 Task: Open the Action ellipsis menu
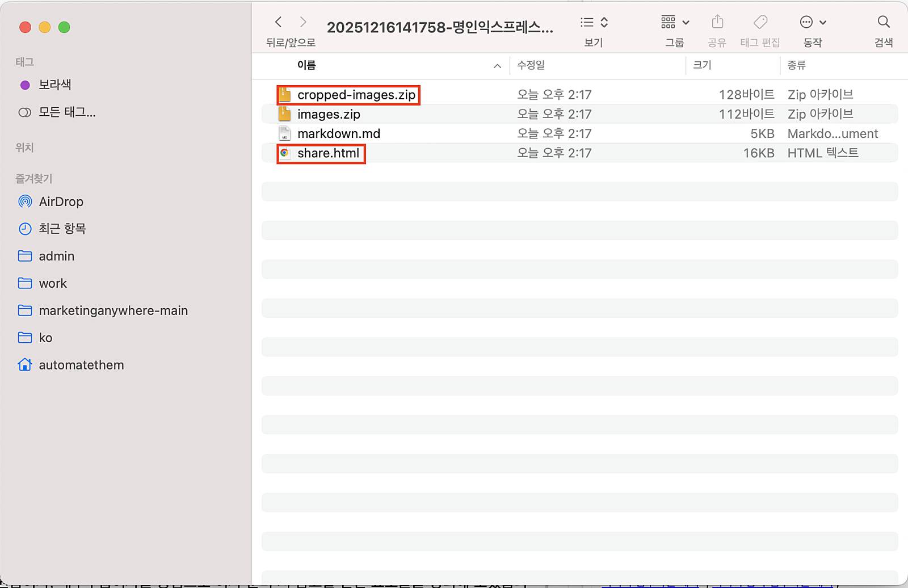pos(812,22)
